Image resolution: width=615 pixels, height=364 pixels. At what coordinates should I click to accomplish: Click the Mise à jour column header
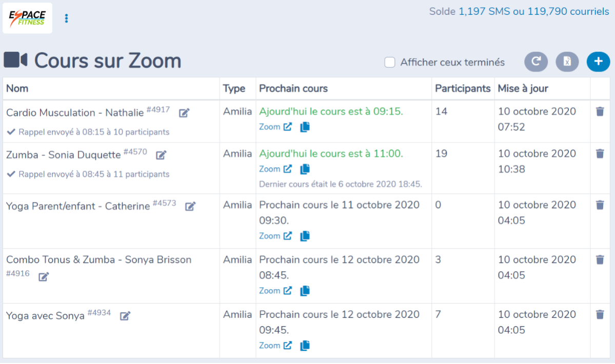tap(523, 89)
